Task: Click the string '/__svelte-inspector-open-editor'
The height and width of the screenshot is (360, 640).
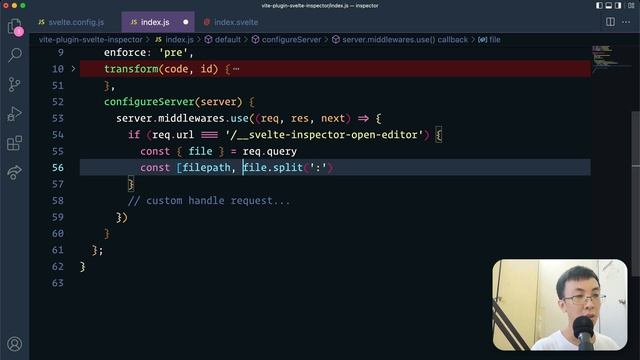Action: pyautogui.click(x=324, y=135)
